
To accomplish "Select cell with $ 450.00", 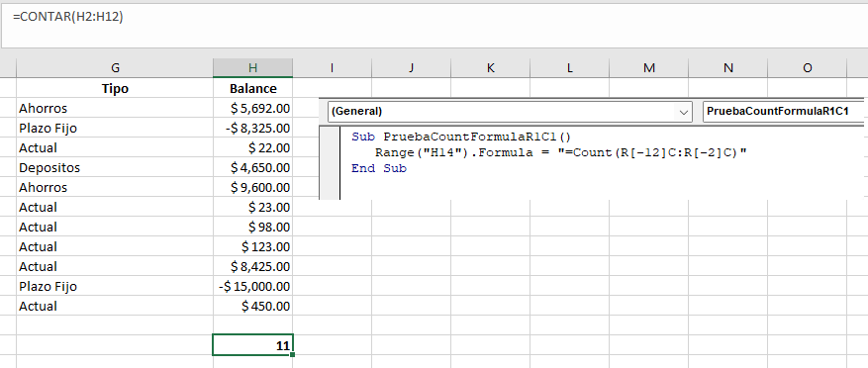I will (253, 306).
